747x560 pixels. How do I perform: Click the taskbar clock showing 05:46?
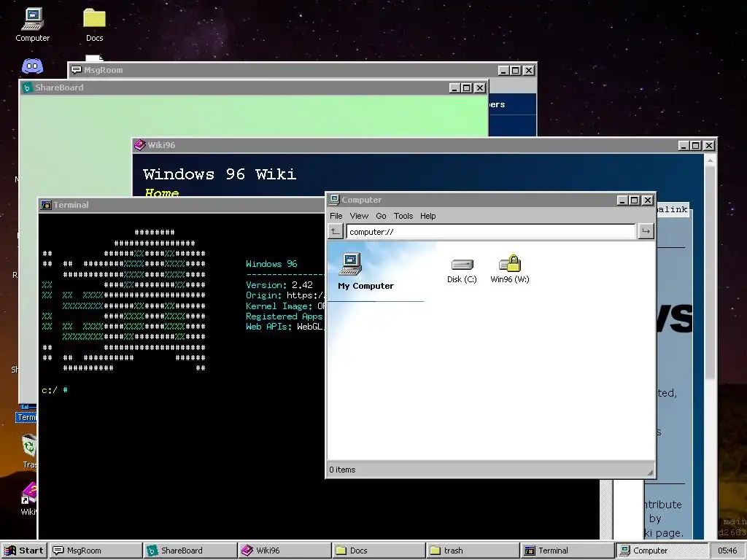(x=727, y=551)
